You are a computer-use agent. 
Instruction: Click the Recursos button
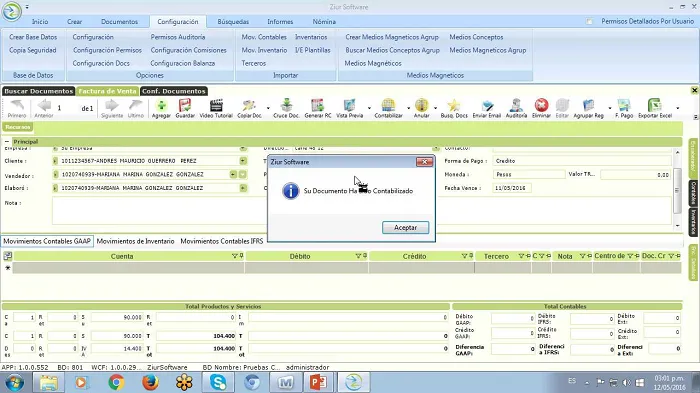(x=18, y=127)
